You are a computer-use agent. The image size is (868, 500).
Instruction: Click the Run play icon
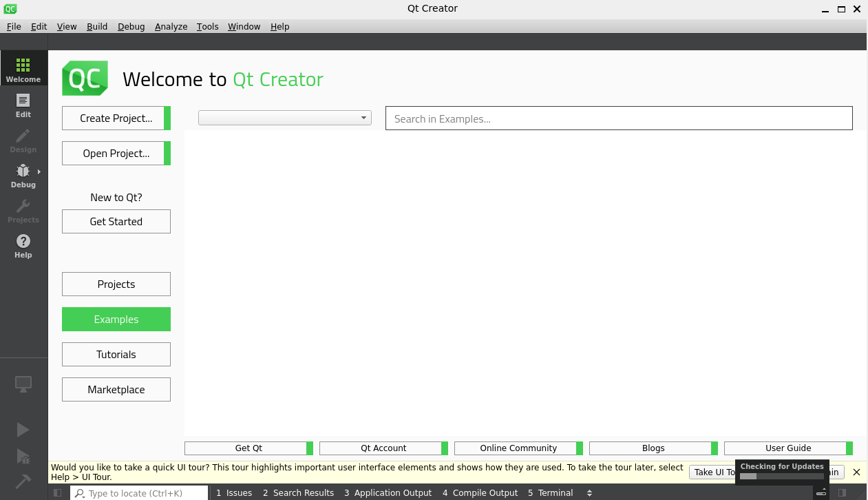23,430
